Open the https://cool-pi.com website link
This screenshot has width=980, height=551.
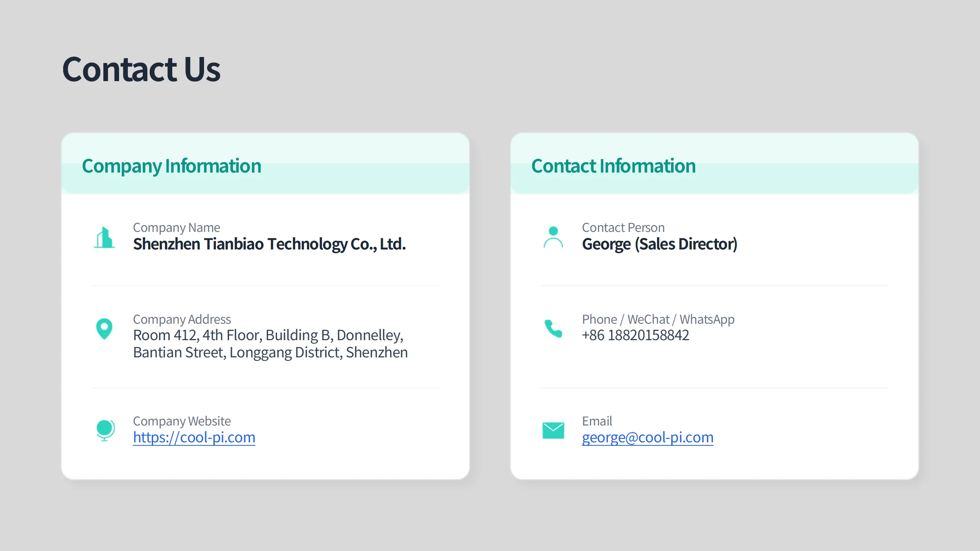tap(194, 437)
